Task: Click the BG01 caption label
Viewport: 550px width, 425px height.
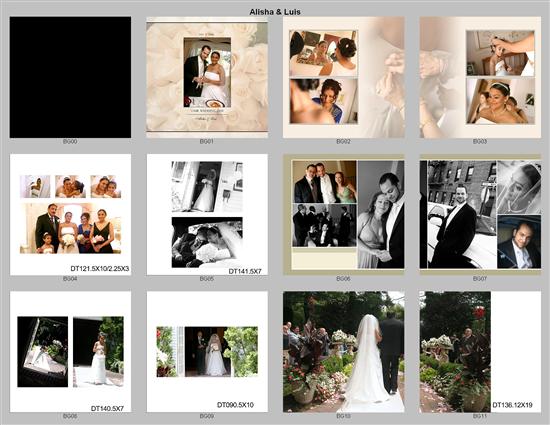Action: (x=207, y=141)
